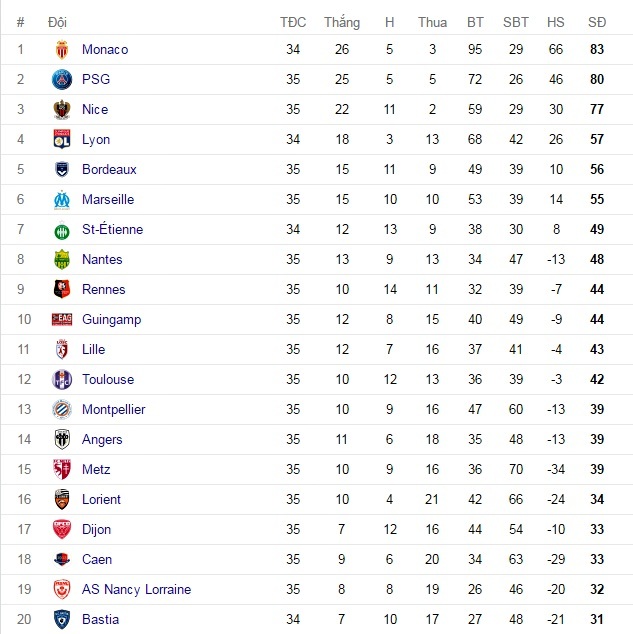Screen dimensions: 633x634
Task: Click Monaco's 83 points value
Action: click(597, 49)
